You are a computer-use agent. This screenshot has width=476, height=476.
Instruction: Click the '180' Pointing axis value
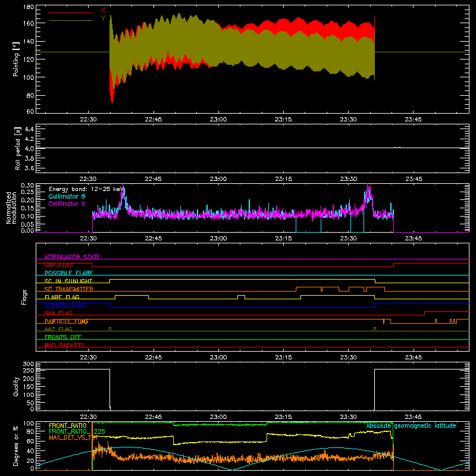(x=29, y=7)
